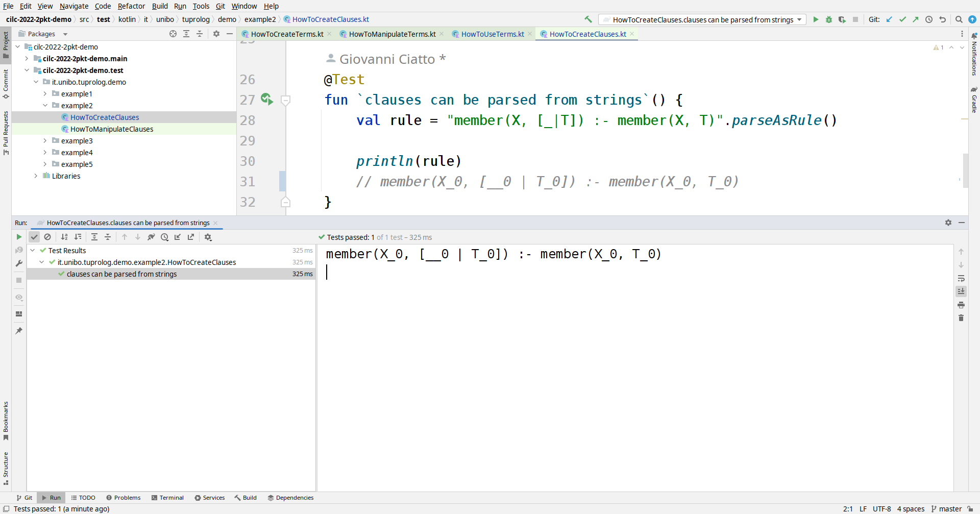980x514 pixels.
Task: Click the Build project hammer icon
Action: (588, 19)
